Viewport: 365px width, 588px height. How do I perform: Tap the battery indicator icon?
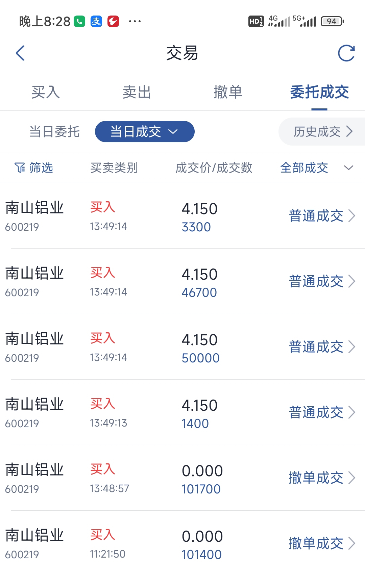tap(332, 21)
